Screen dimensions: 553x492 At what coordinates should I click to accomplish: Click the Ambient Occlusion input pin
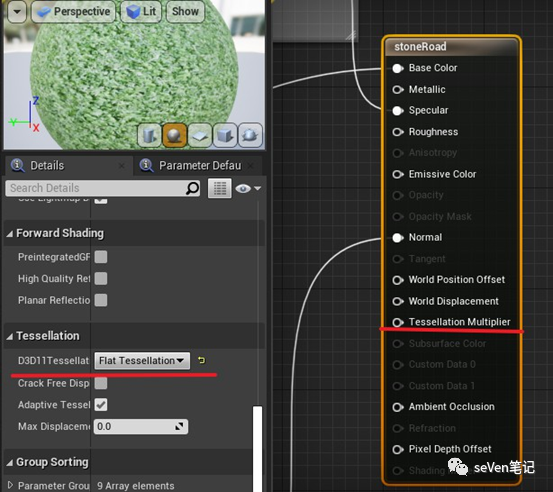click(397, 407)
